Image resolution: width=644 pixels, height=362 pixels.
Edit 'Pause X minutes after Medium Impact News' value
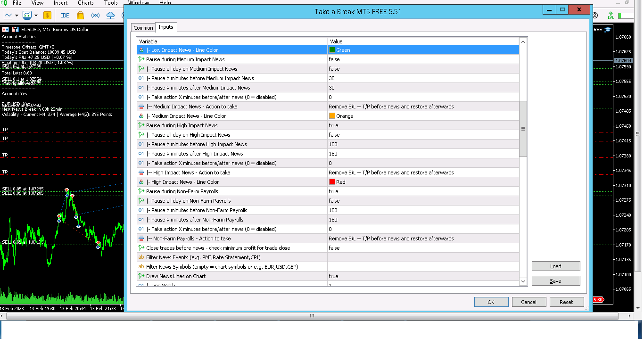tap(423, 88)
